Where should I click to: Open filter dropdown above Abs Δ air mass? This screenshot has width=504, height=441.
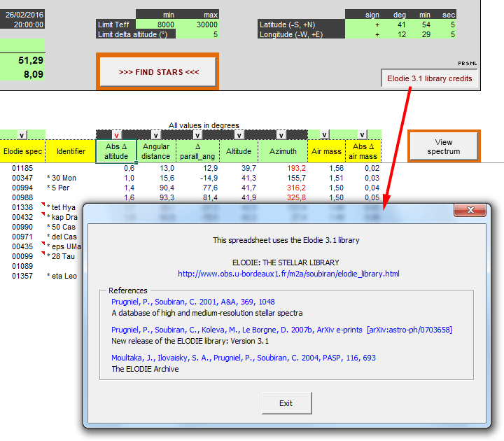tap(363, 134)
